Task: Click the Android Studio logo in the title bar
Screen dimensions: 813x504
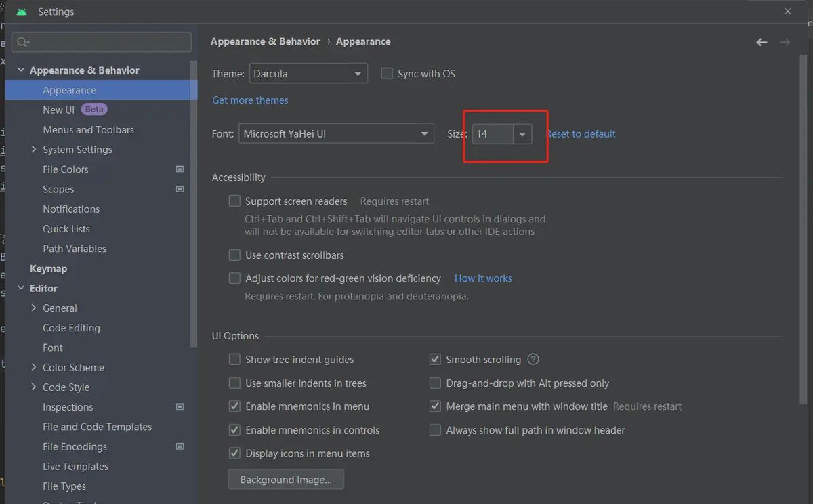Action: coord(22,11)
